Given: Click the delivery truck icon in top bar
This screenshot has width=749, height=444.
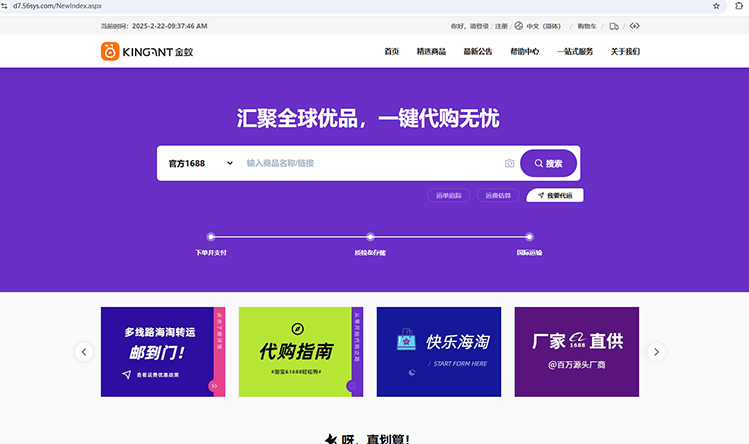Looking at the screenshot, I should click(x=614, y=26).
